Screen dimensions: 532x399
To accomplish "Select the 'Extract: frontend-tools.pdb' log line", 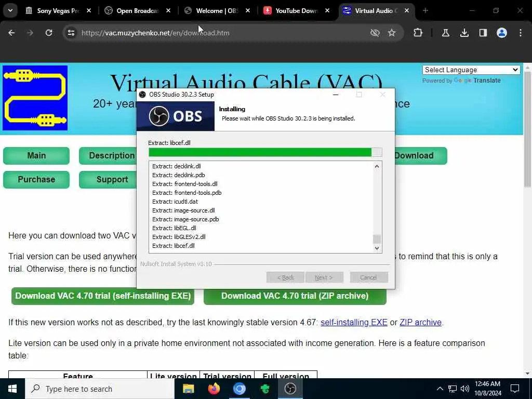I will coord(187,193).
